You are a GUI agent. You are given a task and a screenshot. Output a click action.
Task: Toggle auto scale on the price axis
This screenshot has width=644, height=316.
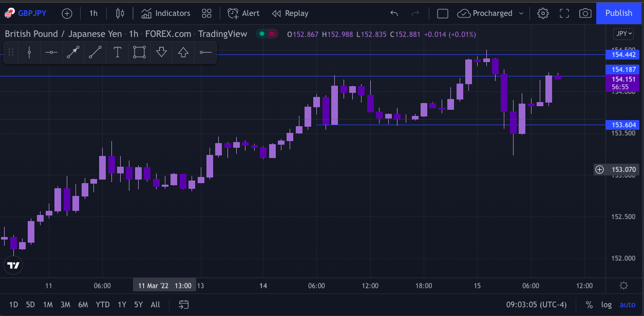pyautogui.click(x=628, y=304)
